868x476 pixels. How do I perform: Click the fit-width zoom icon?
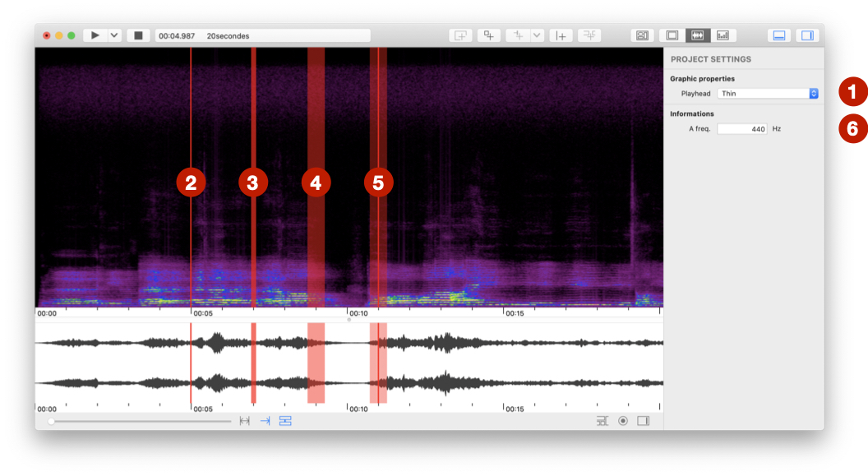[245, 421]
